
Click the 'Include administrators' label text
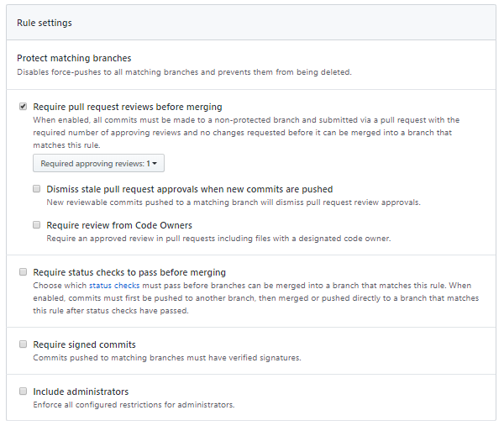(81, 392)
